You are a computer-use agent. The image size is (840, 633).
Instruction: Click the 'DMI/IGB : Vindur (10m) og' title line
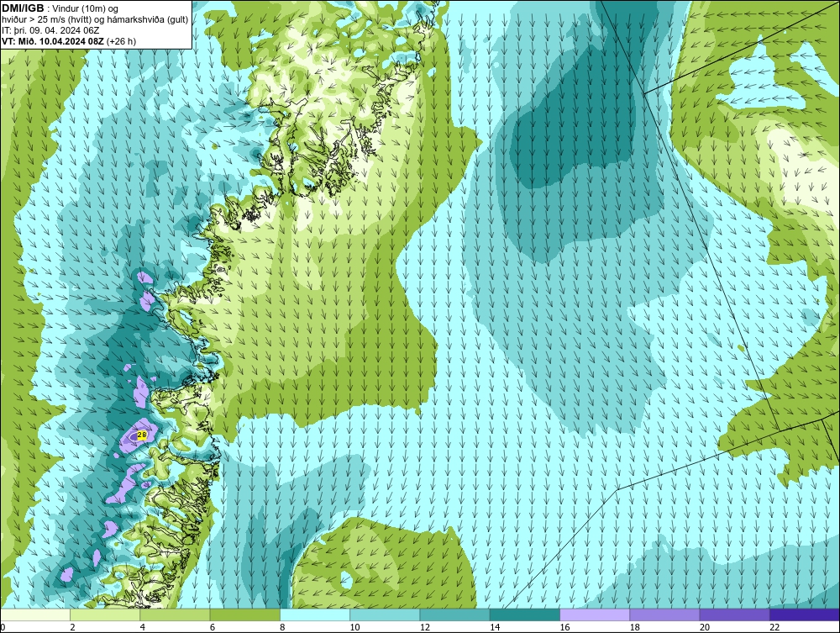click(60, 8)
